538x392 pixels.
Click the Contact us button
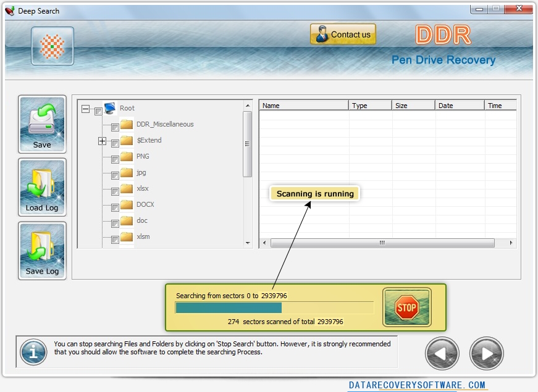click(343, 35)
